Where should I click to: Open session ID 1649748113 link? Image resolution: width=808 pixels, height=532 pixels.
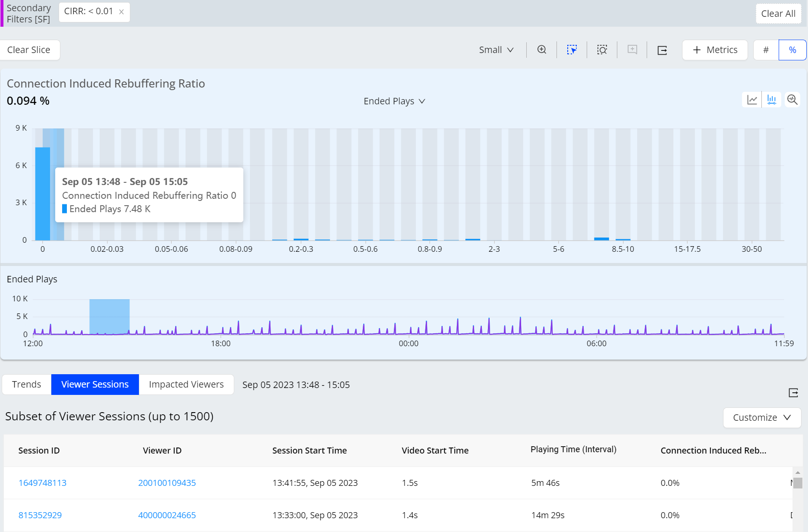click(x=42, y=483)
